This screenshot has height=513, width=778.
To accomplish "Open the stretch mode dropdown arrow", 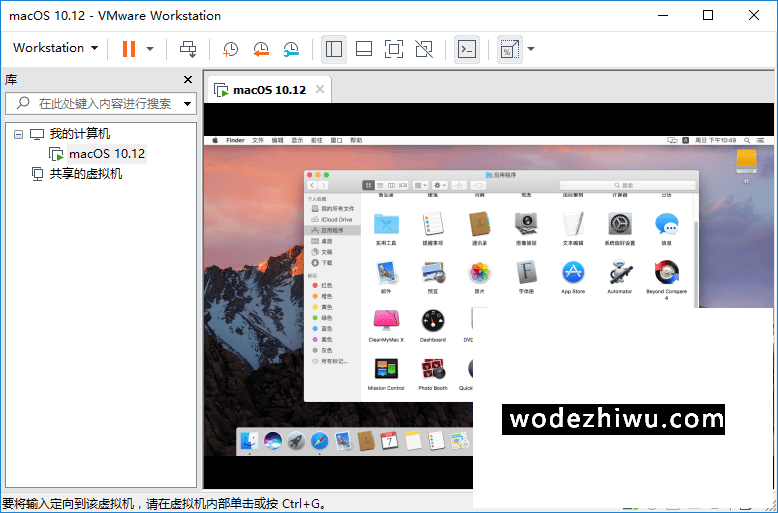I will tap(531, 49).
